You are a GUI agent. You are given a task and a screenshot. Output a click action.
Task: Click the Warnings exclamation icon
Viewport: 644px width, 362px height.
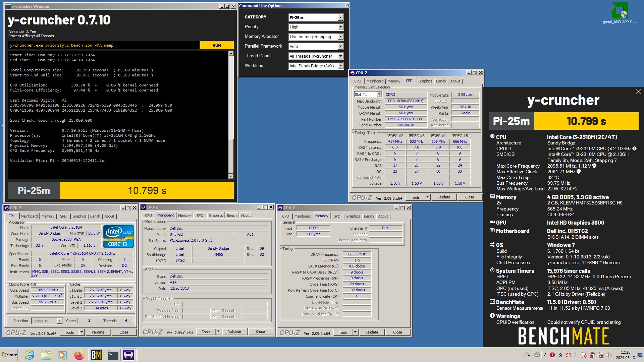[x=492, y=316]
